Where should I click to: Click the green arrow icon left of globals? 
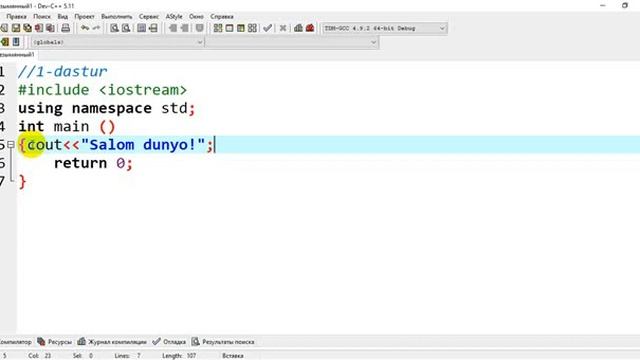(x=5, y=42)
